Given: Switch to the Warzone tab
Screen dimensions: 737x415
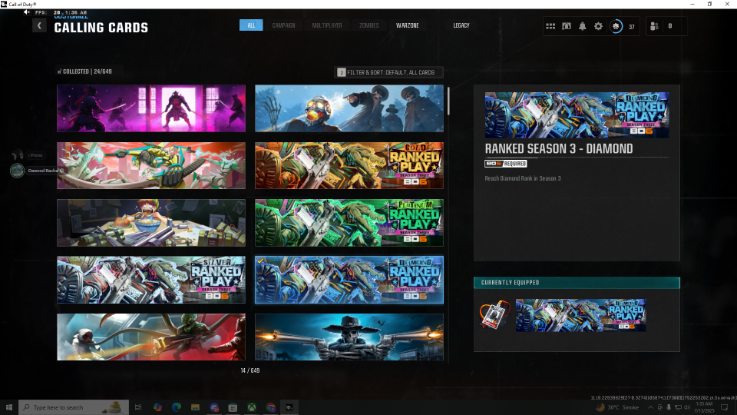Looking at the screenshot, I should [x=407, y=25].
